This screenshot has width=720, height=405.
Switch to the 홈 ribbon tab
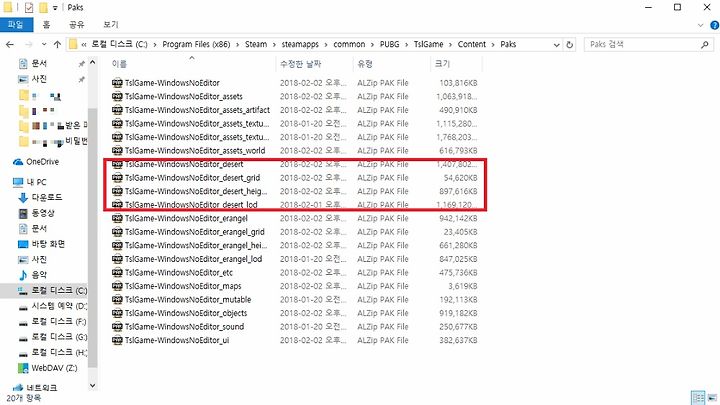click(x=46, y=25)
